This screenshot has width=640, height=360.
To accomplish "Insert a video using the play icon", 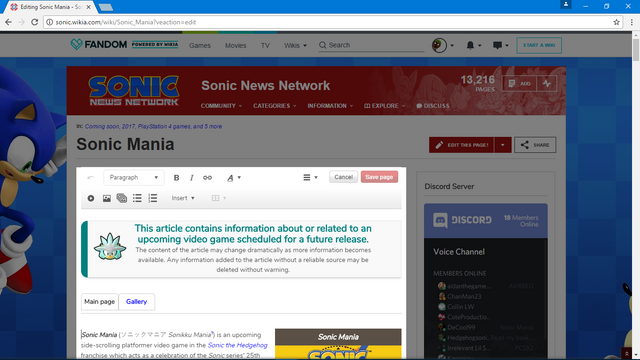I will click(91, 198).
